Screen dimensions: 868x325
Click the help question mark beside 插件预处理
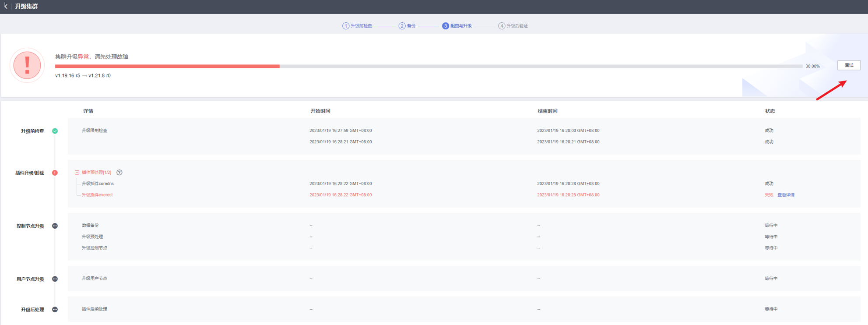119,173
